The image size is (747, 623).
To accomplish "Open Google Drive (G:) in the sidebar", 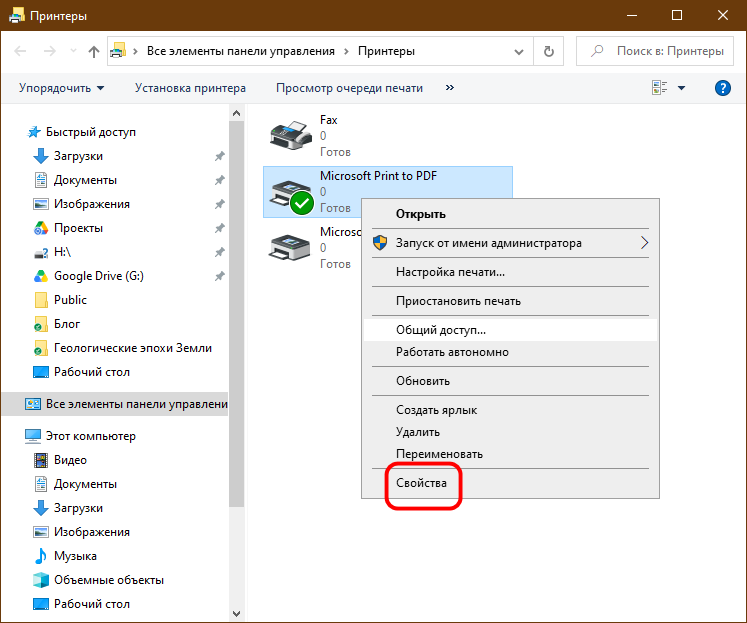I will click(99, 276).
